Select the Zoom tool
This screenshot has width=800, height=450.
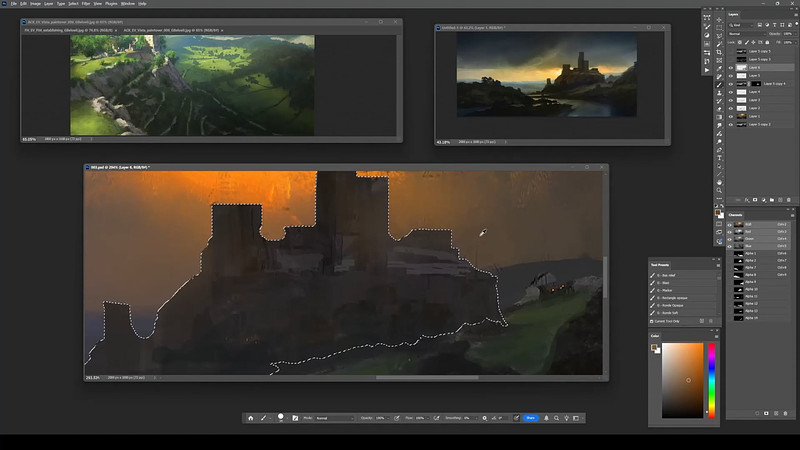pos(719,190)
